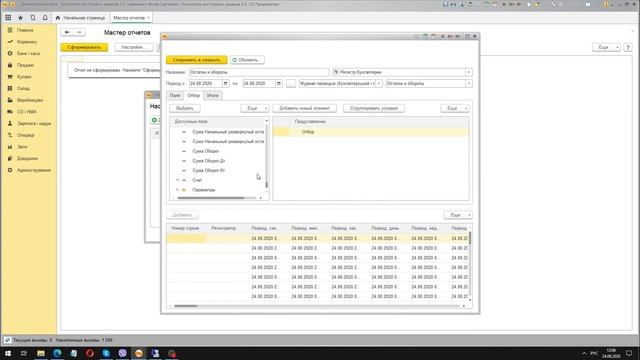Open the Еще menu above the data table
The image size is (640, 360).
click(x=458, y=215)
